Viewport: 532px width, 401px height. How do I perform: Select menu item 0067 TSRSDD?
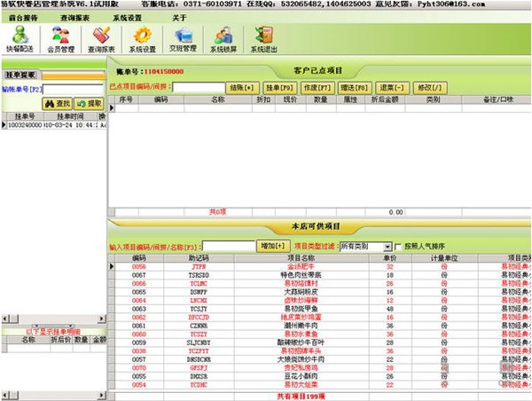[x=319, y=275]
